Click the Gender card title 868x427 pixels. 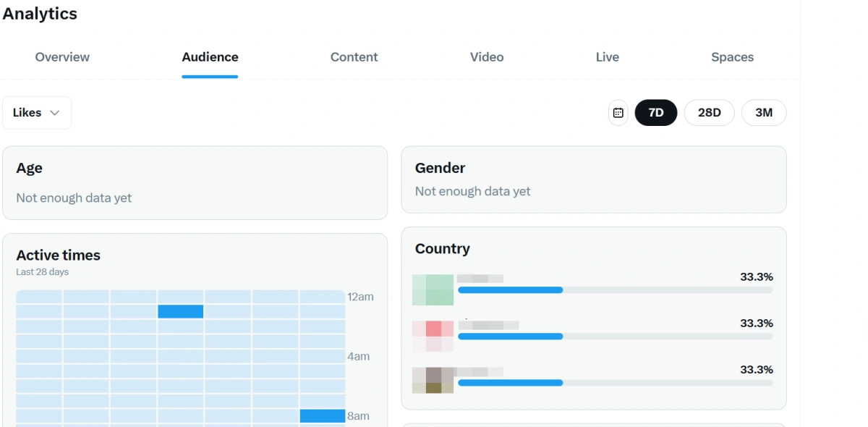pos(440,168)
